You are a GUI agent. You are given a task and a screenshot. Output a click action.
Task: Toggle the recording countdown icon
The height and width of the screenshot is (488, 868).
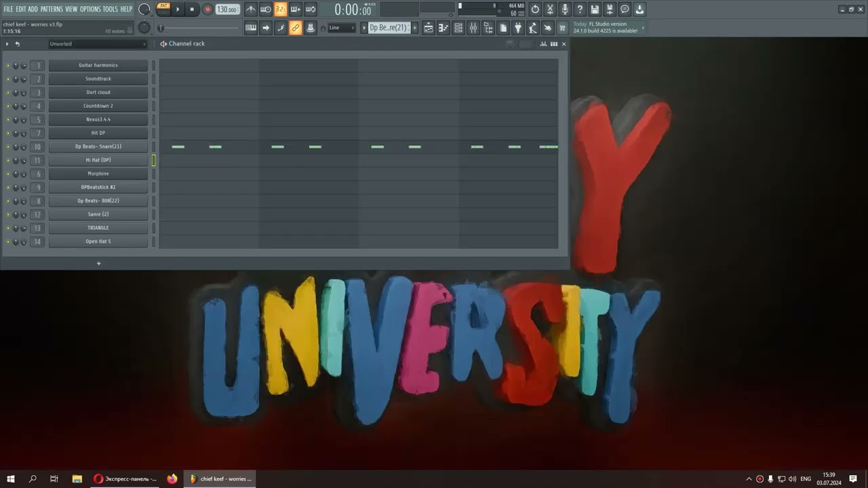[281, 9]
